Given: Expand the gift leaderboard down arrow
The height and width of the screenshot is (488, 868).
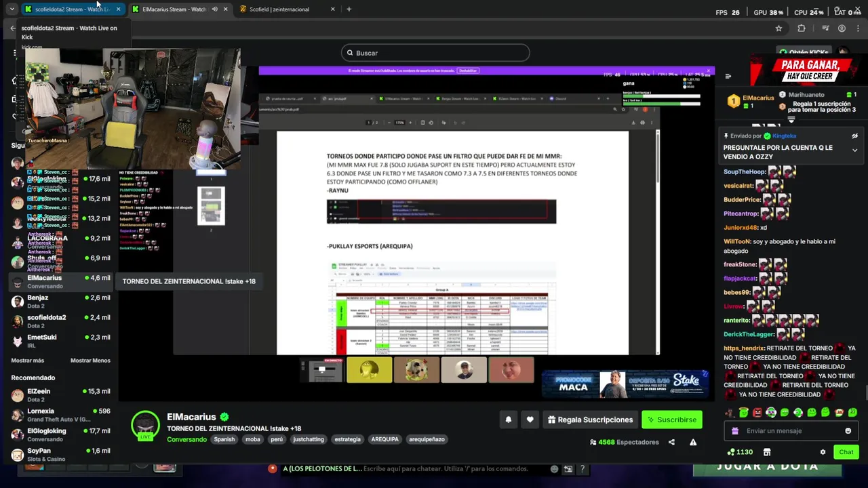Looking at the screenshot, I should point(791,120).
